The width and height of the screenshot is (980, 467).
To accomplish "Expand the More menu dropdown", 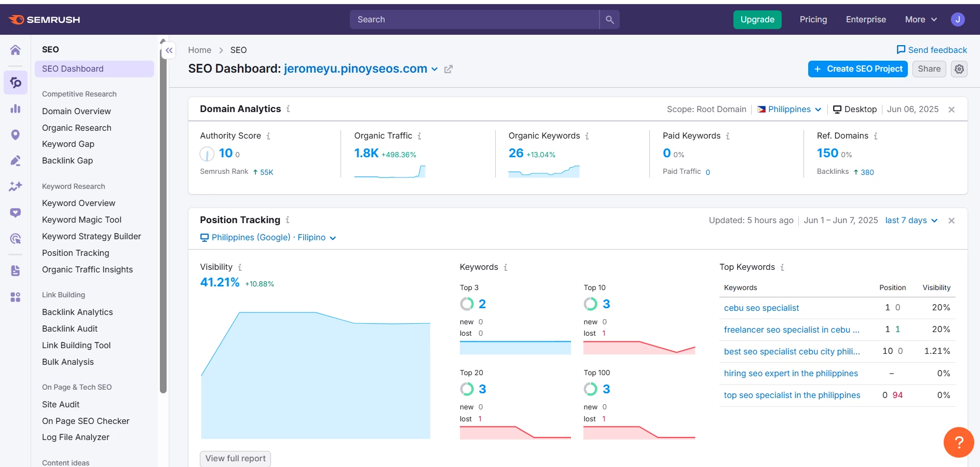I will [x=921, y=20].
